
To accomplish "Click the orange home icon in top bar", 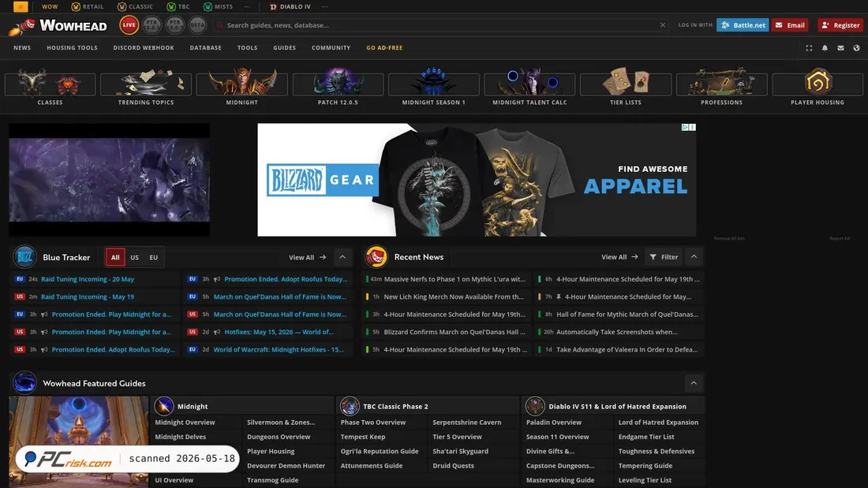I will pos(21,6).
